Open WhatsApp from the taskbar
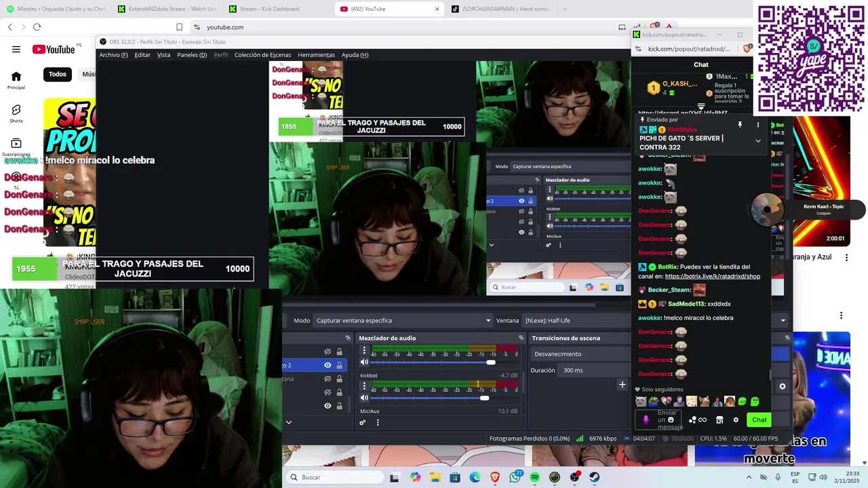This screenshot has width=868, height=488. click(515, 477)
